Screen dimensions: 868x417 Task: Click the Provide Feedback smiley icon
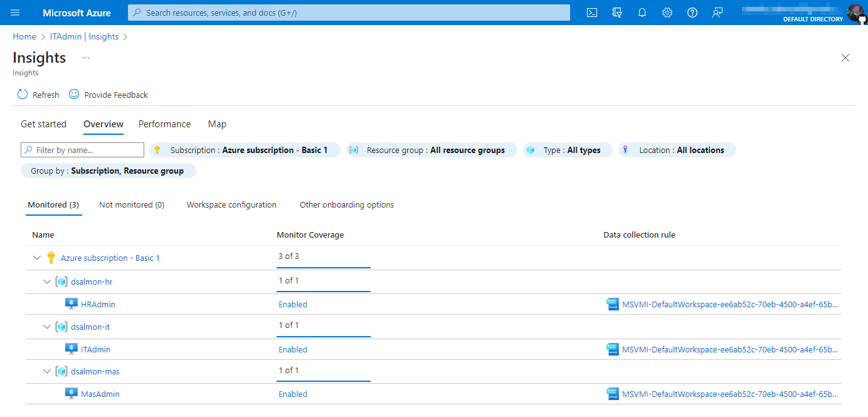74,94
